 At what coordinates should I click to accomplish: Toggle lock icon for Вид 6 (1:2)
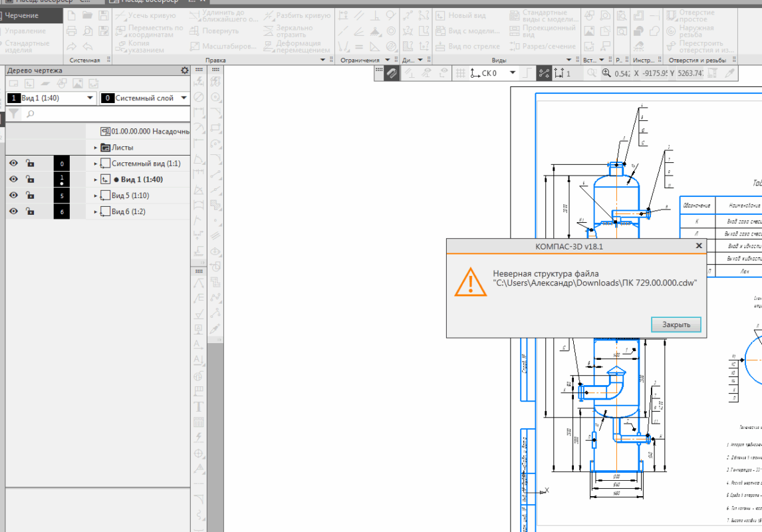30,211
